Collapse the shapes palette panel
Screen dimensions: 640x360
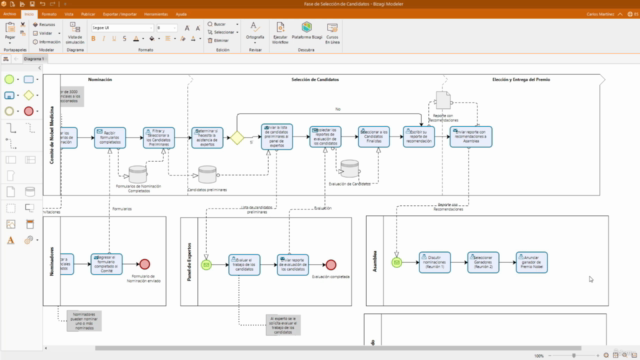pyautogui.click(x=39, y=68)
